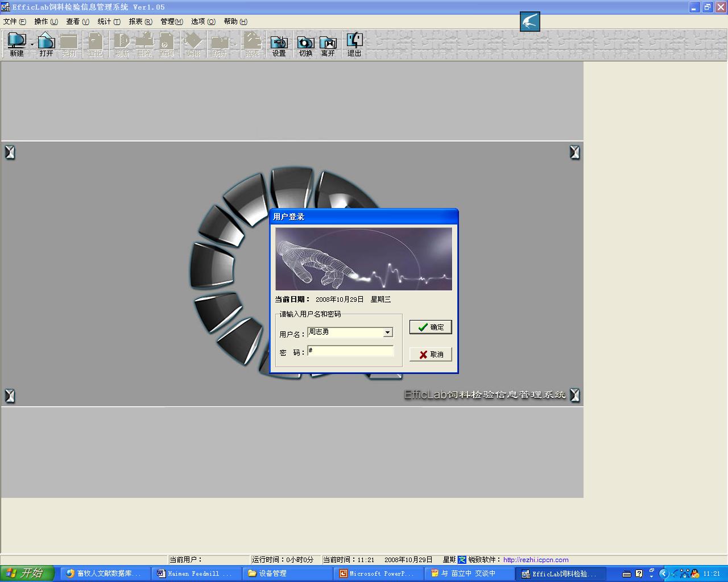Viewport: 728px width, 582px height.
Task: Click the bird logo icon near the title bar
Action: point(530,22)
